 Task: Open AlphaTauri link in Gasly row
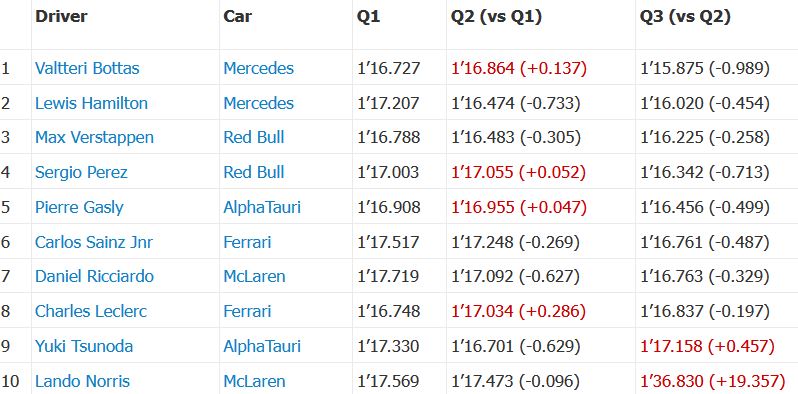[x=262, y=207]
